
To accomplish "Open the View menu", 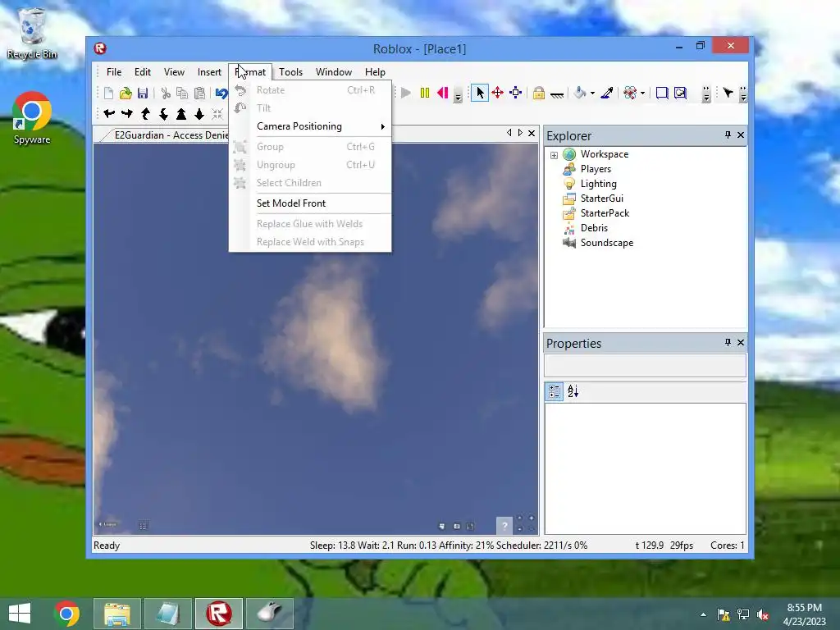I will [174, 72].
